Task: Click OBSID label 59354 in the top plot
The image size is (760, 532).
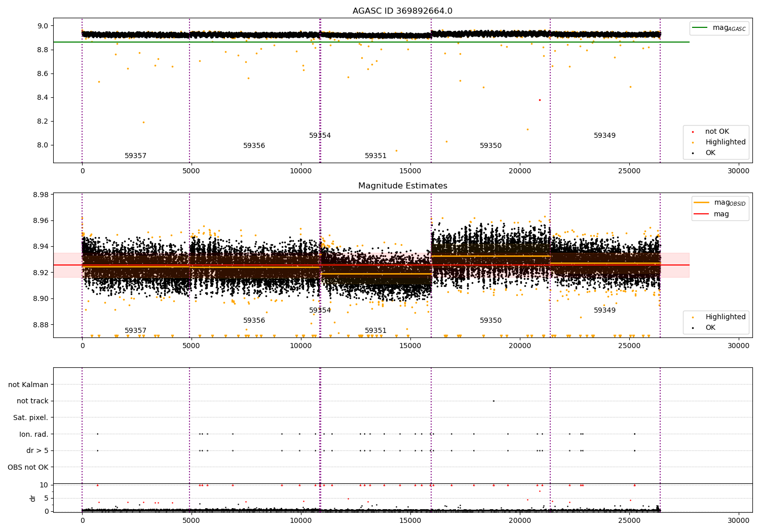Action: pyautogui.click(x=320, y=136)
